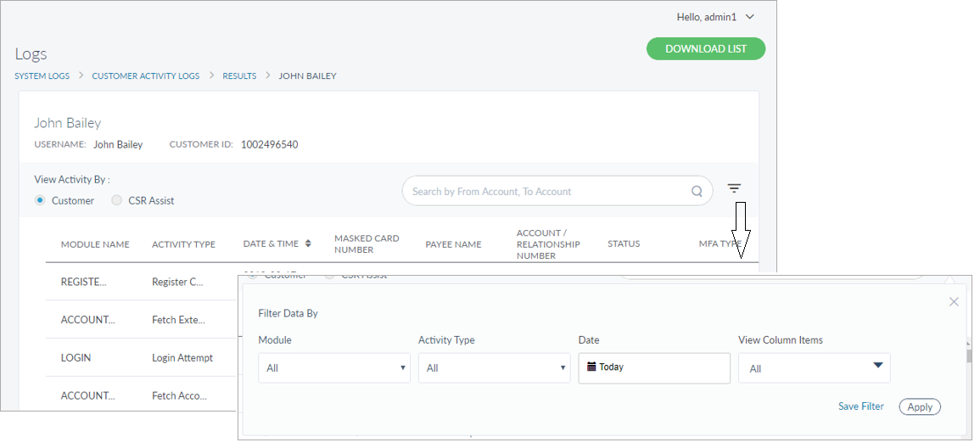Open Customer Activity Logs breadcrumb
Image resolution: width=980 pixels, height=448 pixels.
pyautogui.click(x=146, y=76)
